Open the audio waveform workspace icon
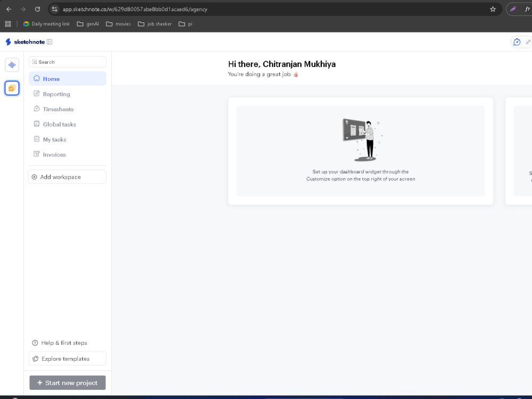This screenshot has height=399, width=532. point(12,65)
